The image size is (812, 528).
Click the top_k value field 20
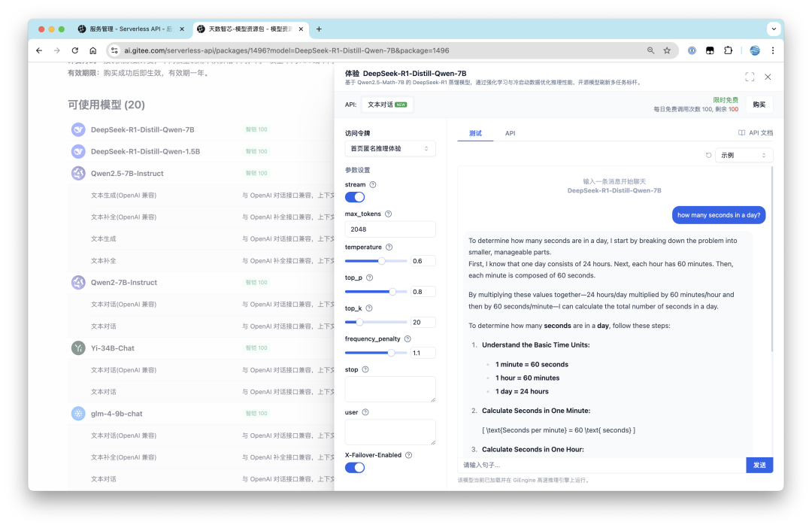pos(423,323)
